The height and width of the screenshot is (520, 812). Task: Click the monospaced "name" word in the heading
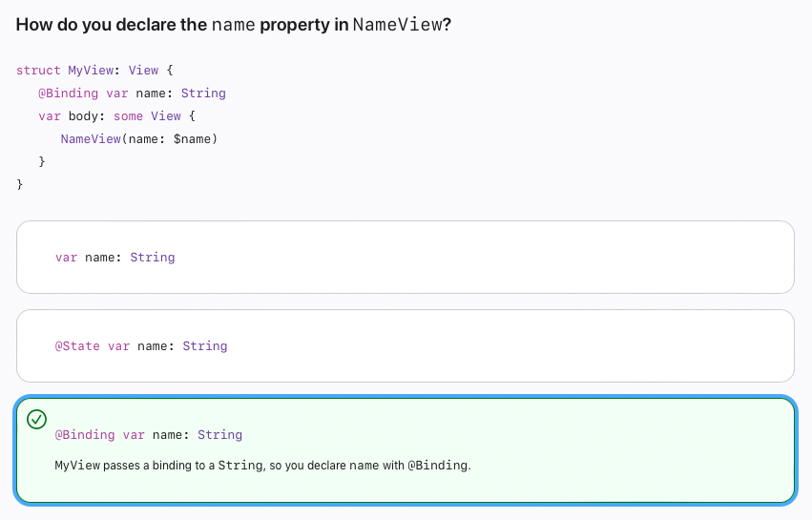(234, 25)
